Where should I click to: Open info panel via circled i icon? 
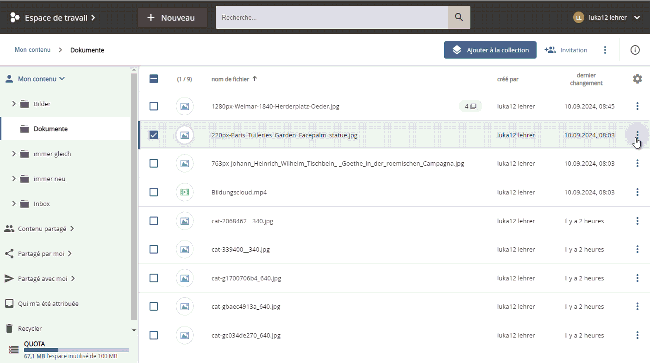[x=635, y=50]
